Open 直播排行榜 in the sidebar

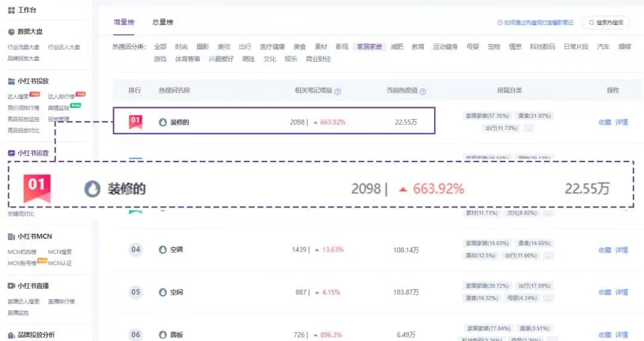click(x=61, y=302)
